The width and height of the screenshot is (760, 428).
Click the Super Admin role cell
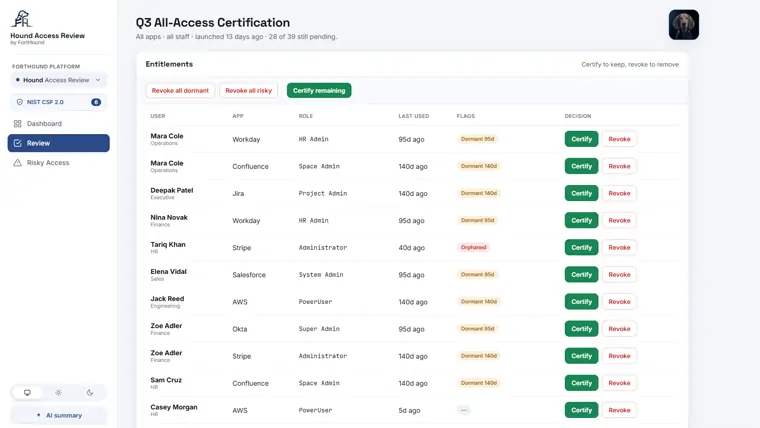[319, 329]
